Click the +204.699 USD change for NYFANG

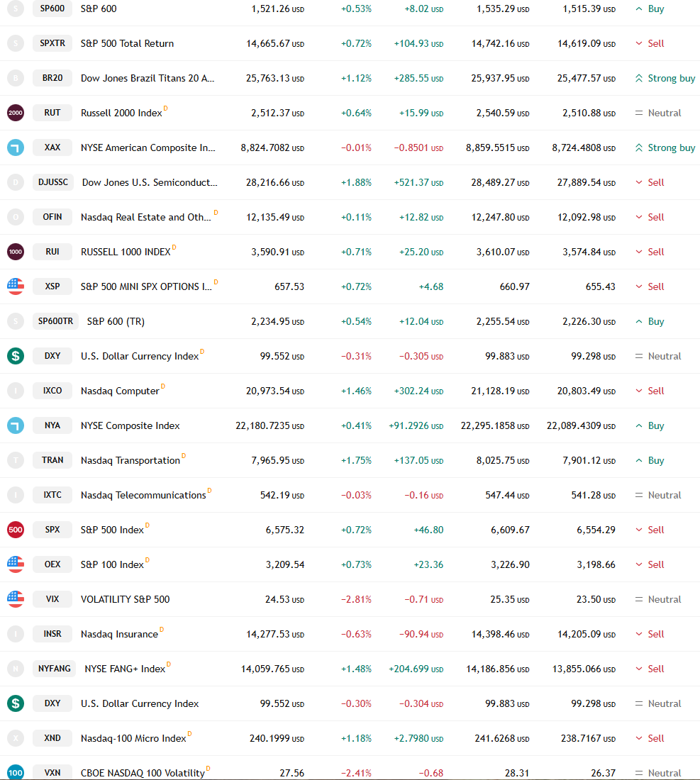(416, 669)
